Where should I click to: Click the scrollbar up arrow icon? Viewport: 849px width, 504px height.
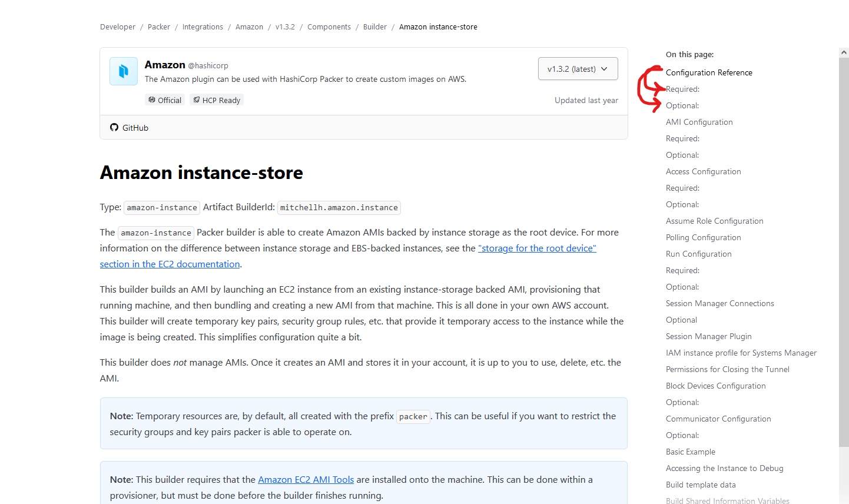pyautogui.click(x=844, y=52)
